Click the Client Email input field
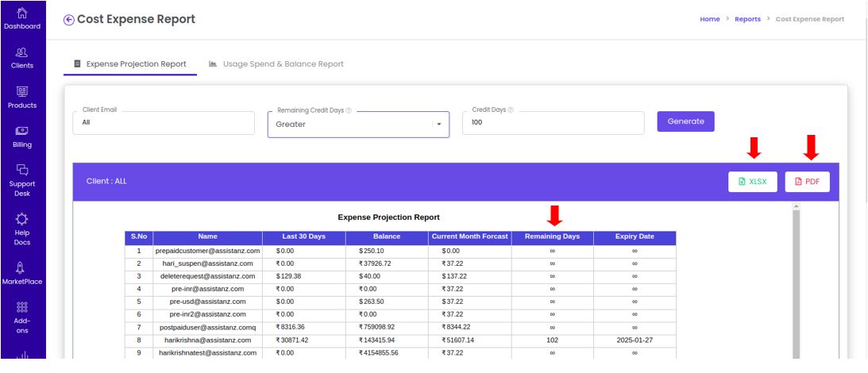Viewport: 868px width, 373px height. [x=164, y=123]
